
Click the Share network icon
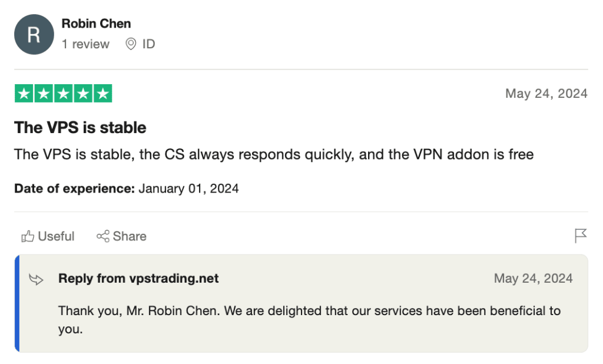click(x=102, y=236)
